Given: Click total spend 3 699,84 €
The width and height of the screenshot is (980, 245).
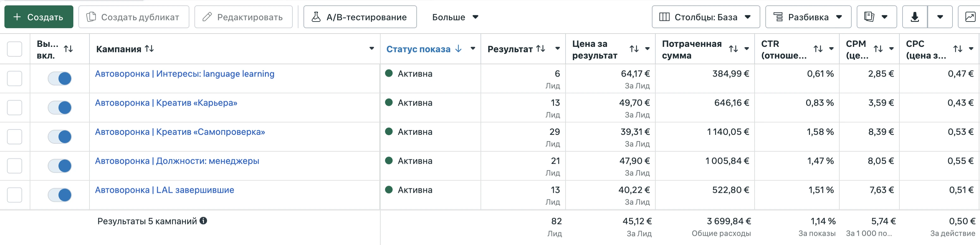Looking at the screenshot, I should [x=729, y=221].
